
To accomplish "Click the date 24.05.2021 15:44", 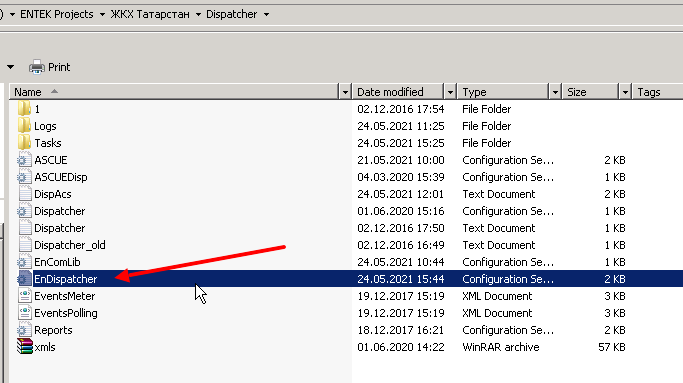I will coord(401,279).
